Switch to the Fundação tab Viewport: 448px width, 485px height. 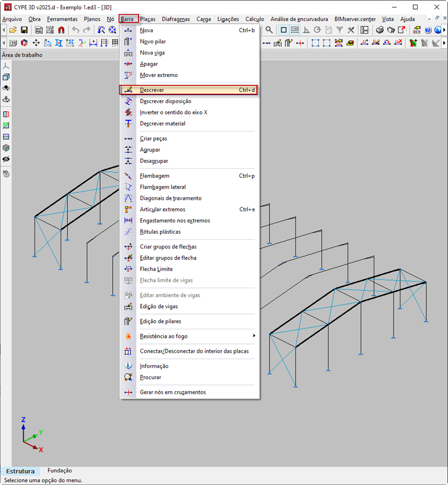click(59, 470)
